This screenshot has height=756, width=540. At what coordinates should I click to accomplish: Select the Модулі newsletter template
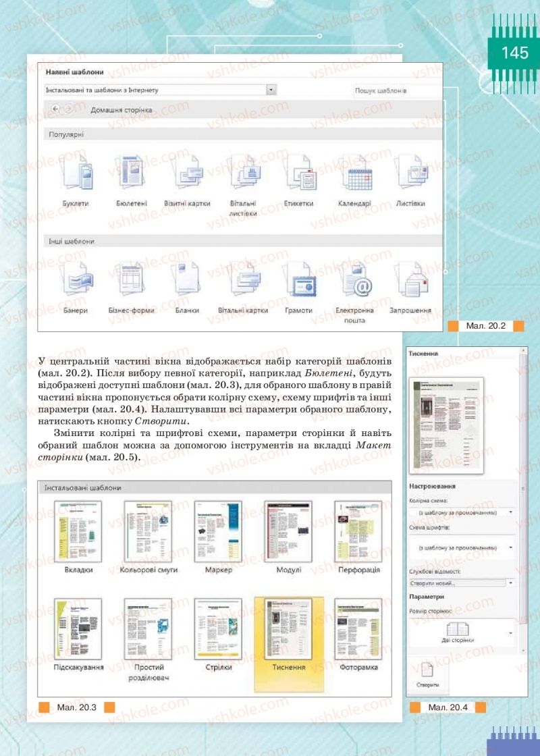(x=288, y=537)
